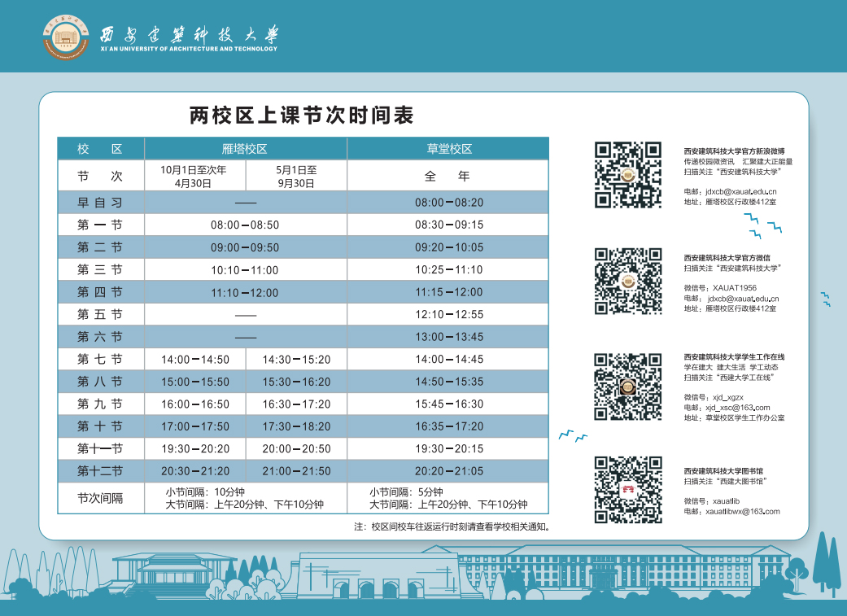847x616 pixels.
Task: Select the "第四节" row label
Action: (x=100, y=292)
